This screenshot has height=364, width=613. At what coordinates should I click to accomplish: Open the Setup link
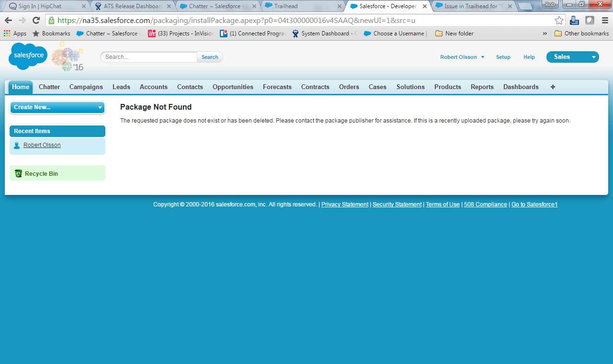[x=503, y=57]
